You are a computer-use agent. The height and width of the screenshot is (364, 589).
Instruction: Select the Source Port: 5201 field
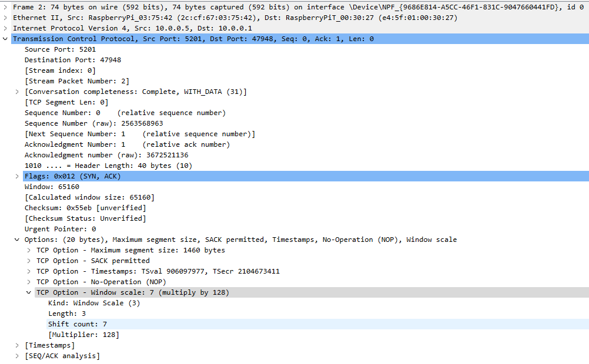point(60,49)
